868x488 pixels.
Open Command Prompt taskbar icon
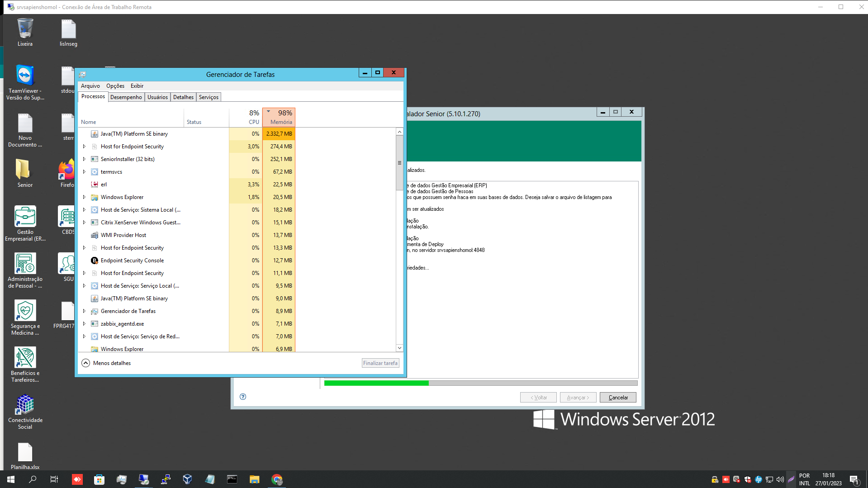tap(232, 479)
